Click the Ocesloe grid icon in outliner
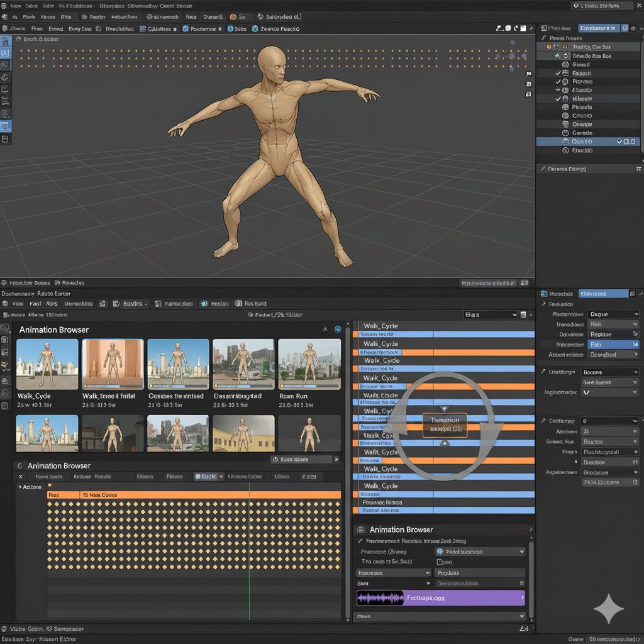 (565, 124)
